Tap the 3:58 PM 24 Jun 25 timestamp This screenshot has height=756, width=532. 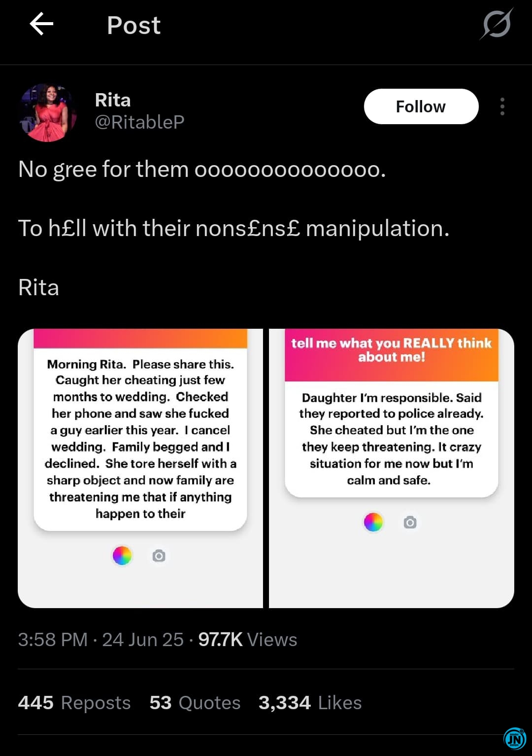[101, 640]
